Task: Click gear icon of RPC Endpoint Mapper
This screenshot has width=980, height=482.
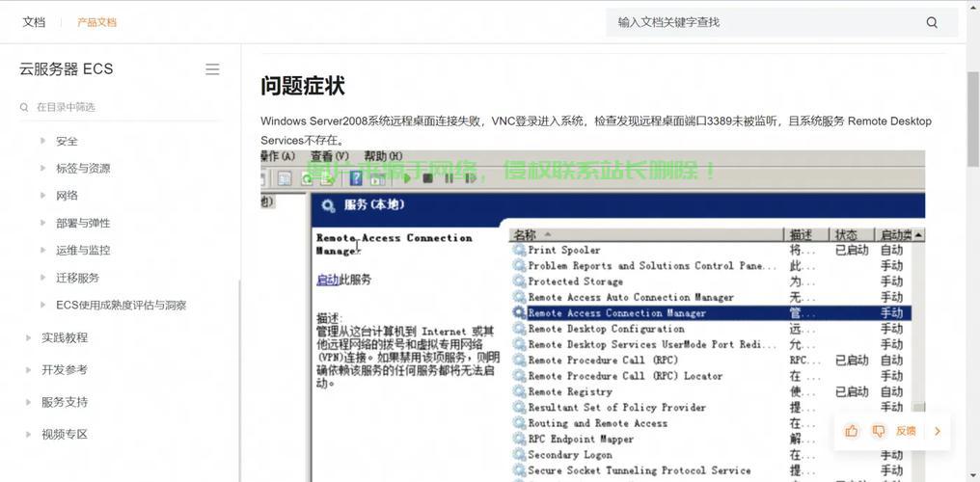Action: click(519, 439)
